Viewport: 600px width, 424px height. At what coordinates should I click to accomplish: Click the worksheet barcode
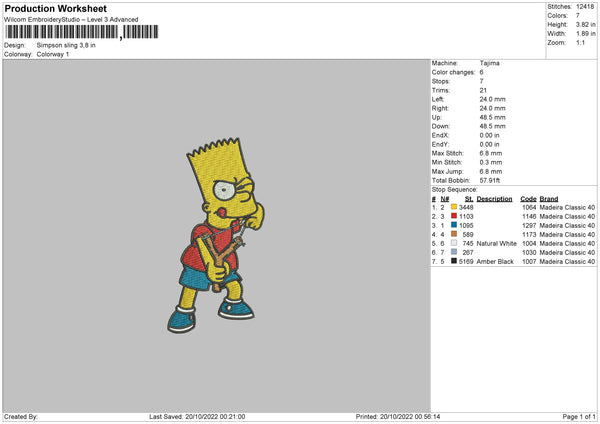pyautogui.click(x=82, y=32)
